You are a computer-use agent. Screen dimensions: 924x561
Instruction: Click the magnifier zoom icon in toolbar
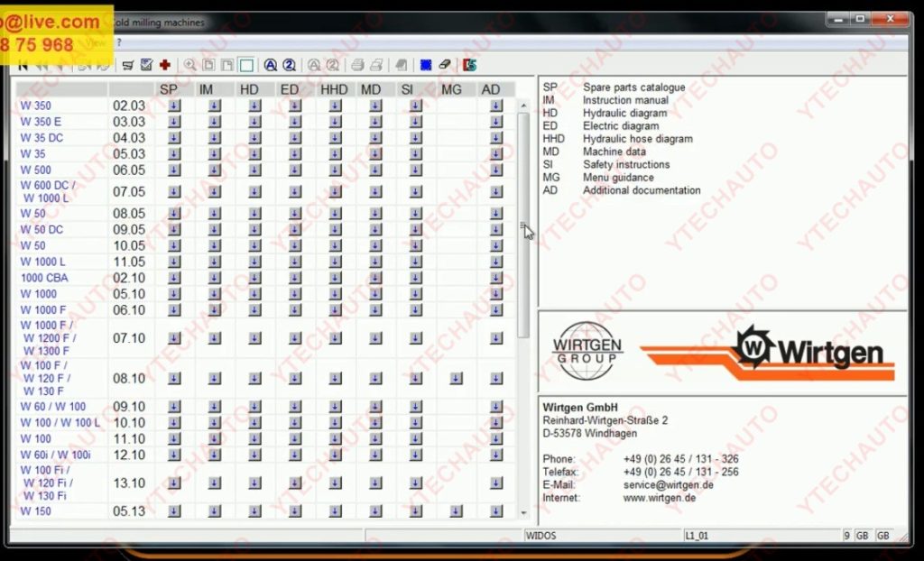[189, 65]
